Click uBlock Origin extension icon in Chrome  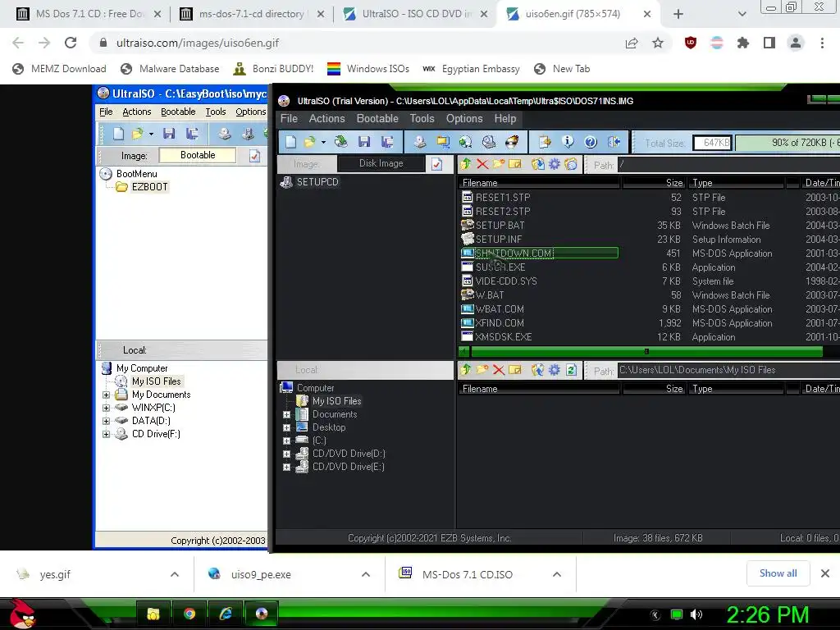pos(691,43)
